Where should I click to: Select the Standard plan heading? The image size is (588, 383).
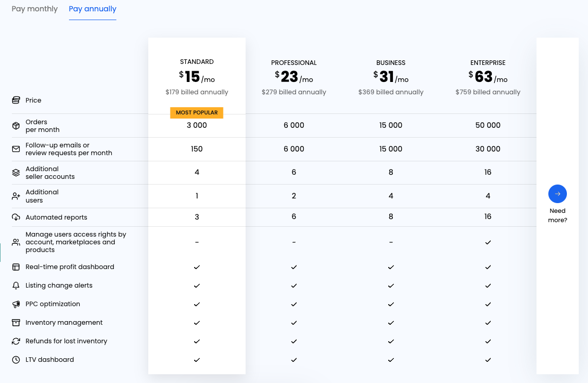(x=197, y=62)
